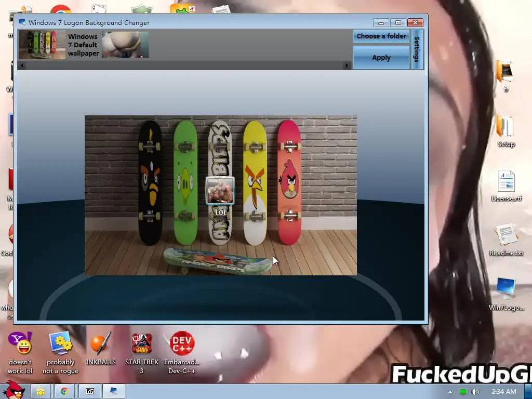Select the Embarcadero Dev-C++ desktop icon
Viewport: 532px width, 399px height.
coord(182,353)
